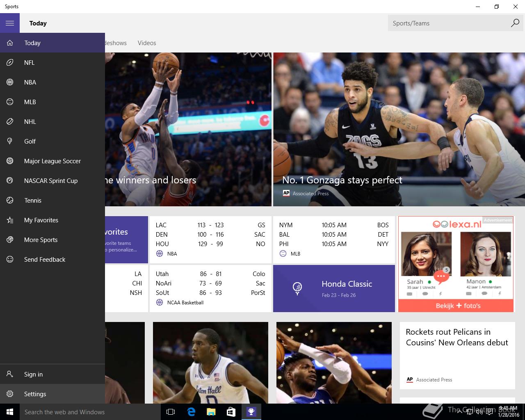Click the My Favorites star icon
This screenshot has height=420, width=525.
10,220
